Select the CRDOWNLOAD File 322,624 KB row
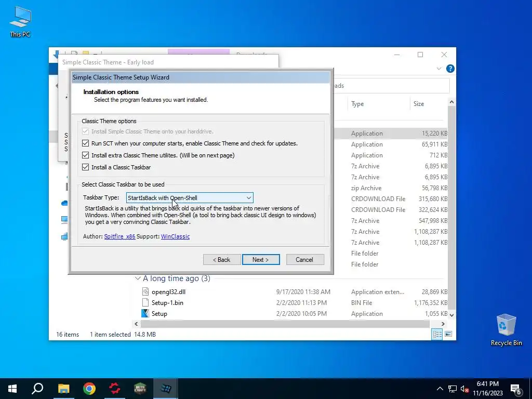Image resolution: width=532 pixels, height=399 pixels. coord(391,210)
